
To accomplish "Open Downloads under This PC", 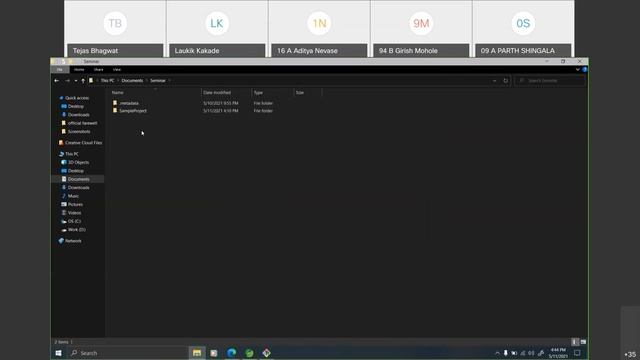I will 78,187.
